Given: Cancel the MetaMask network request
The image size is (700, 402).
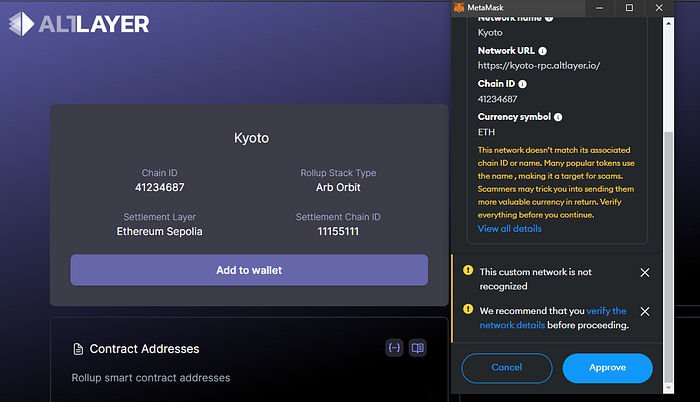Looking at the screenshot, I should 507,368.
